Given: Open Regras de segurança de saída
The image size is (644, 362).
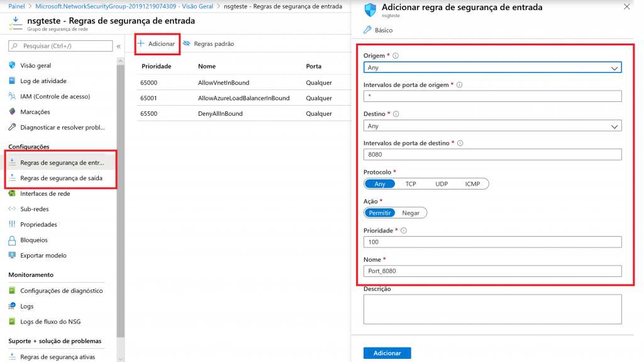Looking at the screenshot, I should tap(60, 178).
